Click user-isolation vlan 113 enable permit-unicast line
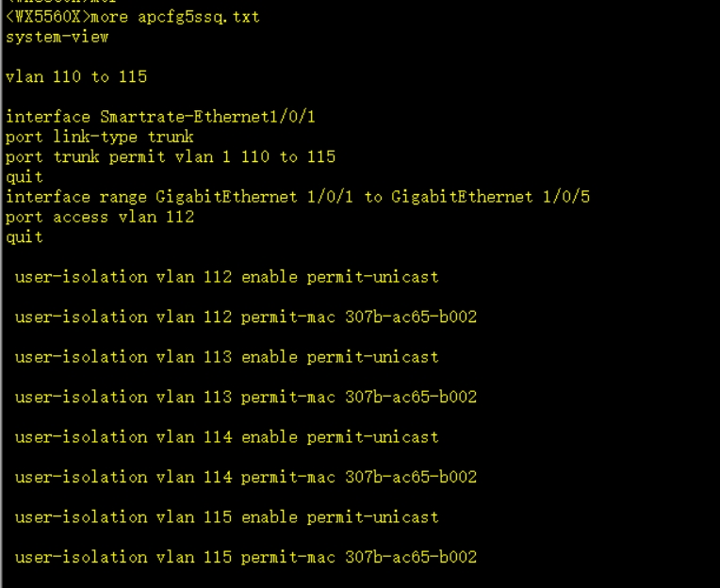The height and width of the screenshot is (588, 720). tap(226, 357)
